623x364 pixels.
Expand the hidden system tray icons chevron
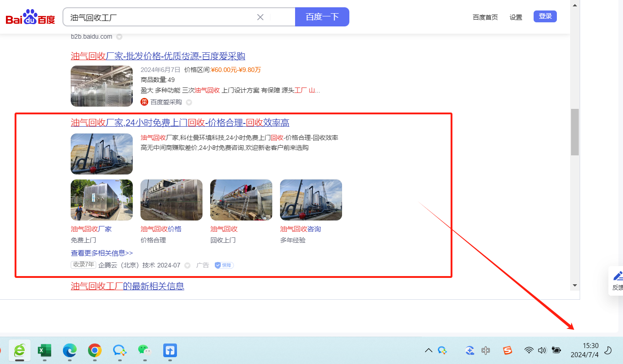point(428,350)
